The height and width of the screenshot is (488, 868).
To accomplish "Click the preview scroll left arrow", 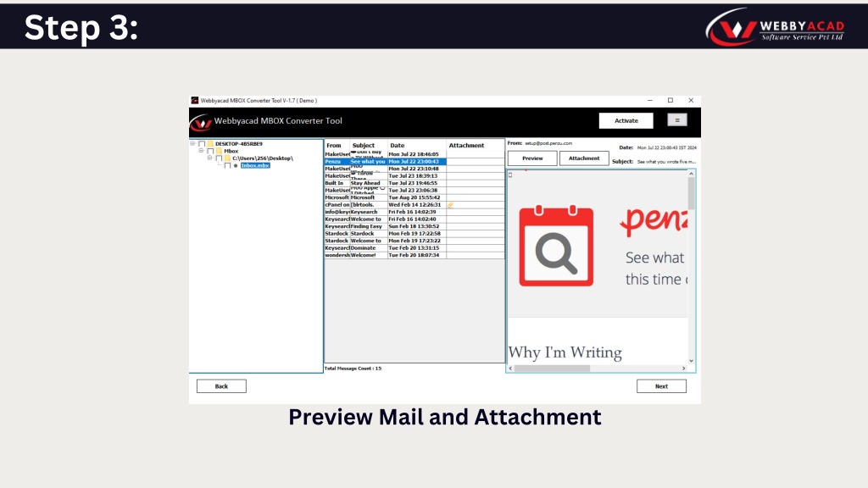I will coord(510,369).
